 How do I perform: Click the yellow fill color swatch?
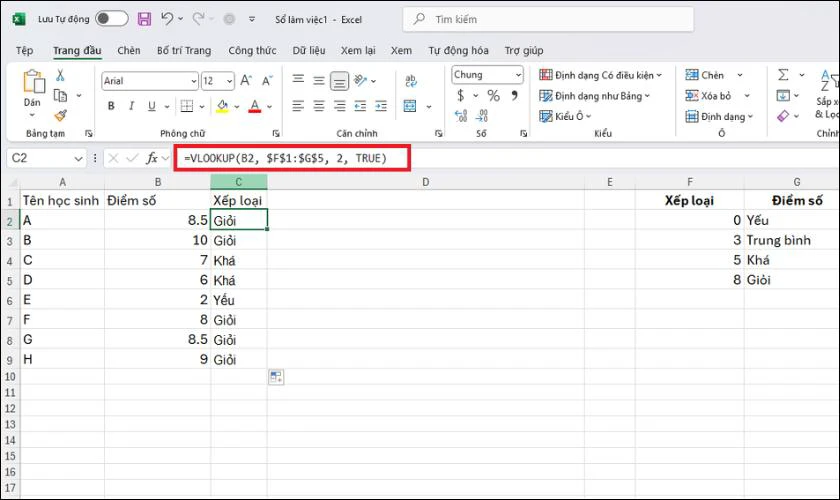coord(222,106)
